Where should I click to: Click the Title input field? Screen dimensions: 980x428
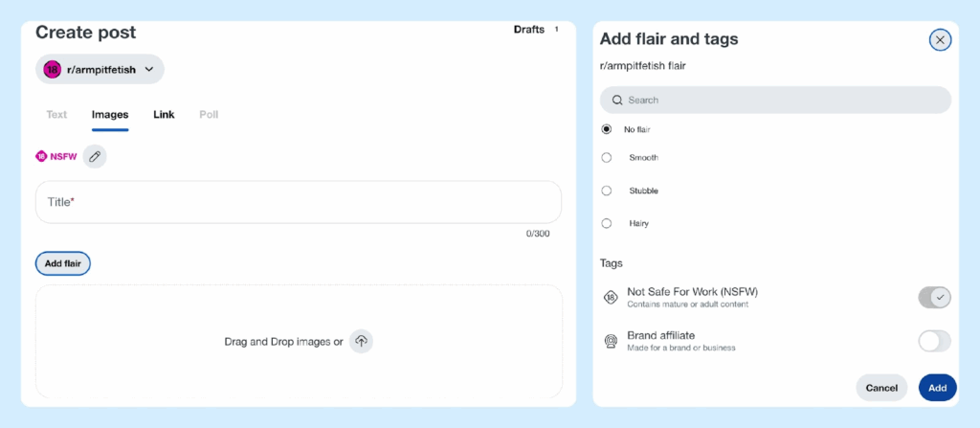click(x=299, y=202)
